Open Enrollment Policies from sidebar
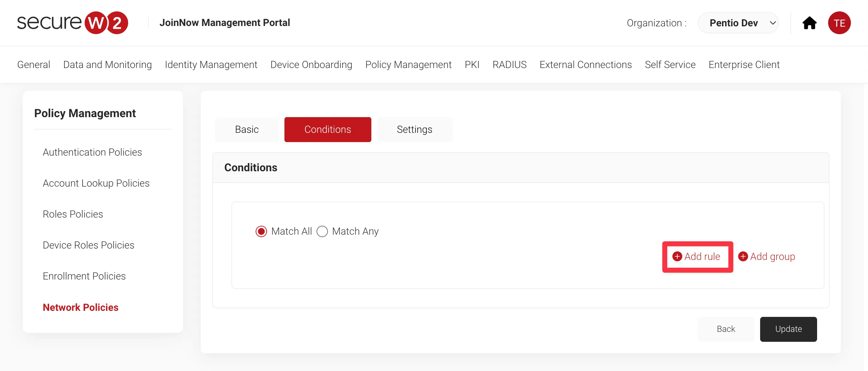This screenshot has height=371, width=868. tap(84, 276)
